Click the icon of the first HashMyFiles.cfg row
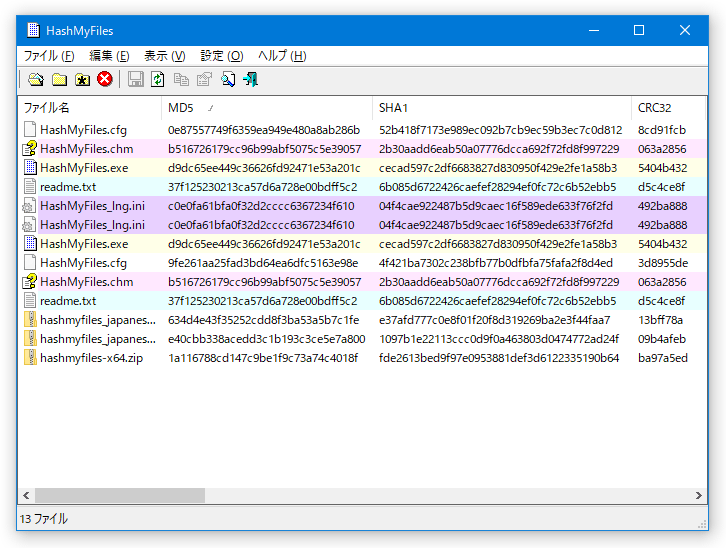Image resolution: width=726 pixels, height=548 pixels. click(30, 130)
